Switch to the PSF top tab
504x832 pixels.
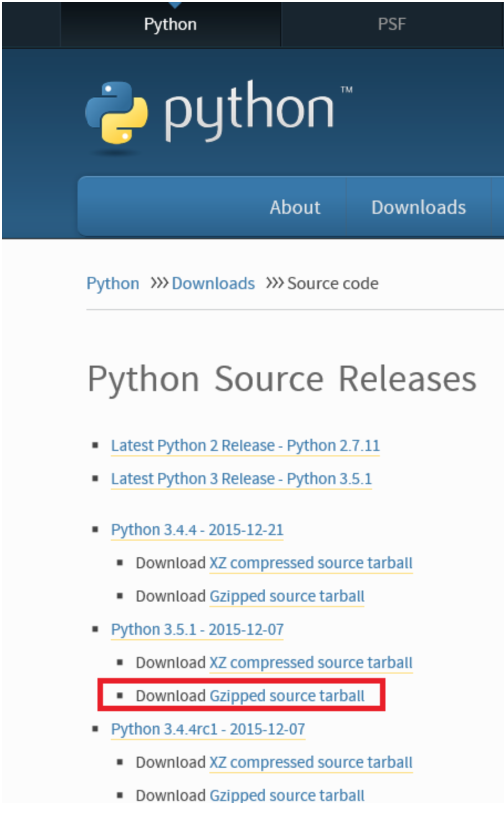click(392, 24)
